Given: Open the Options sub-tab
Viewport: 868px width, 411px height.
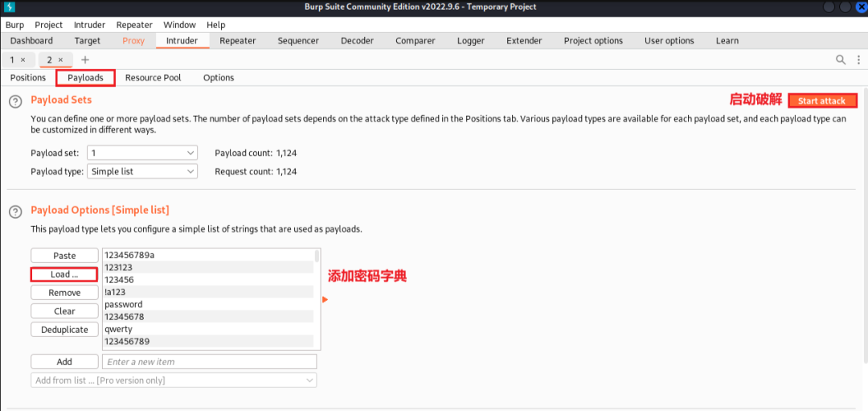Looking at the screenshot, I should click(219, 77).
